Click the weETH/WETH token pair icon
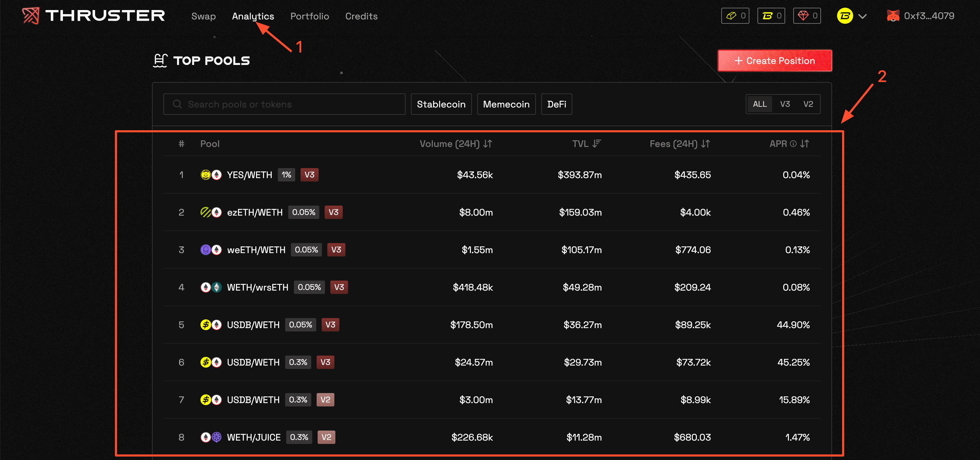The width and height of the screenshot is (980, 460). pyautogui.click(x=211, y=250)
